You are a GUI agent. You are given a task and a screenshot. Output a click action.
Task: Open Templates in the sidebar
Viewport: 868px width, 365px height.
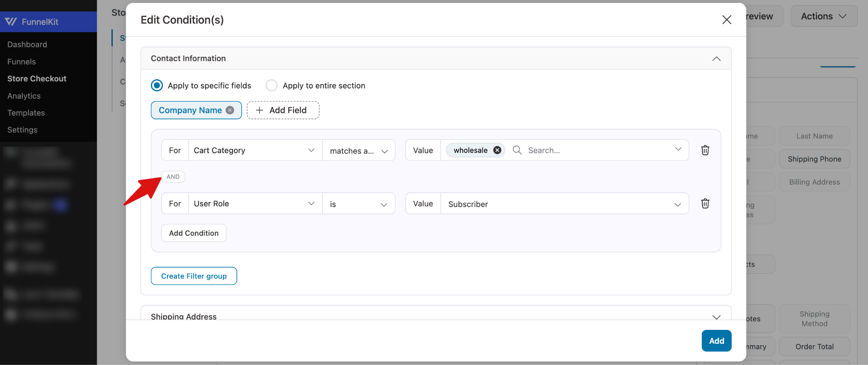coord(26,113)
